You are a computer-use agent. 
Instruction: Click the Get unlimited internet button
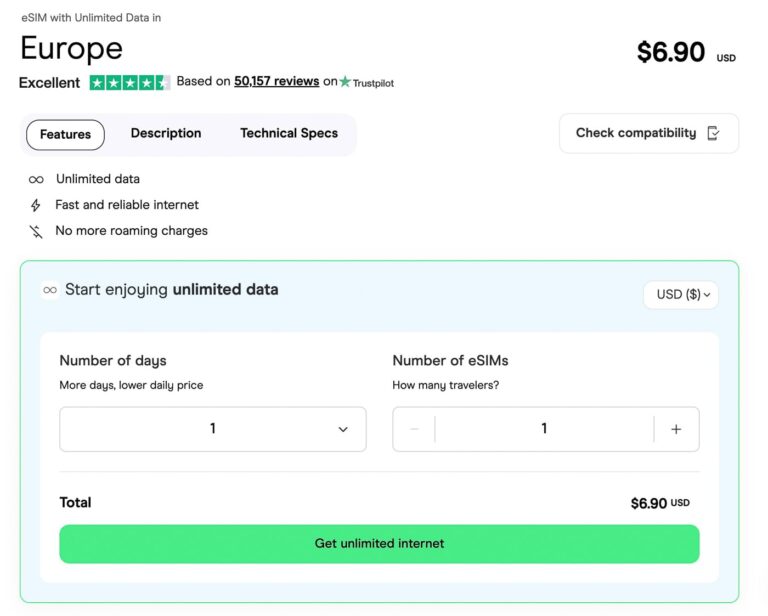point(379,544)
